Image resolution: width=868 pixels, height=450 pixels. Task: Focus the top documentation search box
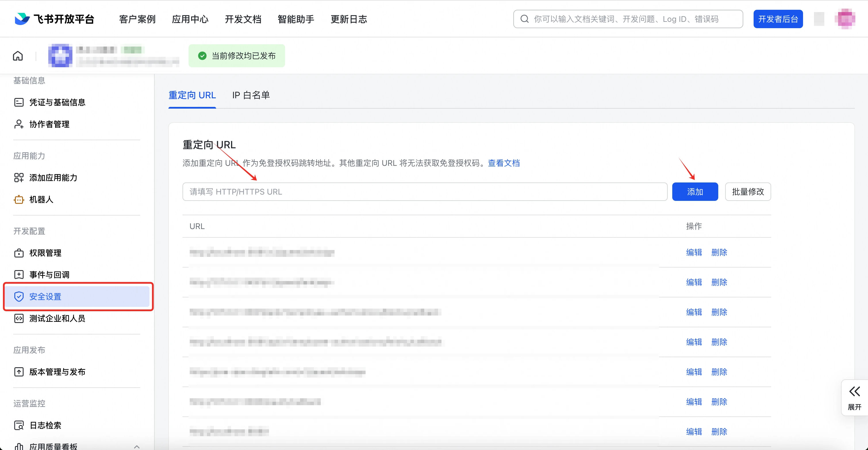pyautogui.click(x=628, y=19)
